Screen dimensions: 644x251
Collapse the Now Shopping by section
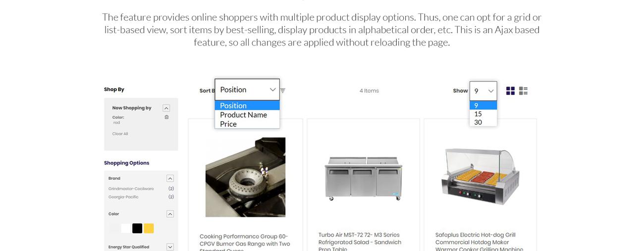tap(166, 108)
